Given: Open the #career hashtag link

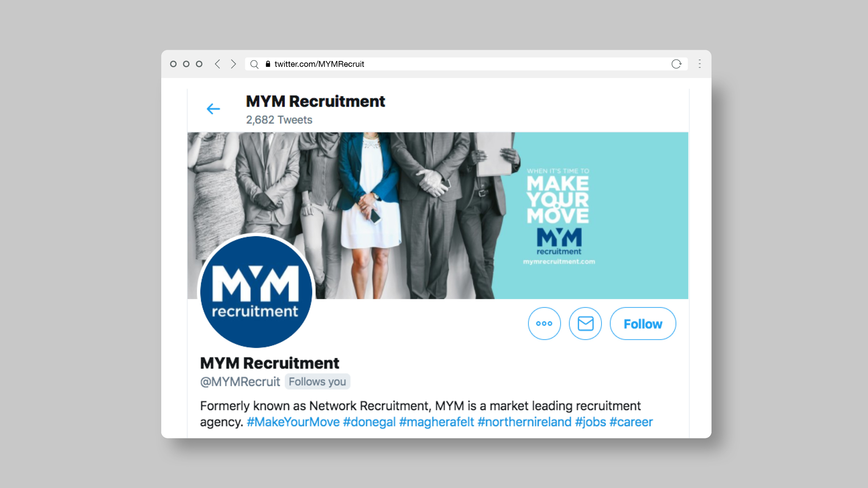Looking at the screenshot, I should point(631,422).
